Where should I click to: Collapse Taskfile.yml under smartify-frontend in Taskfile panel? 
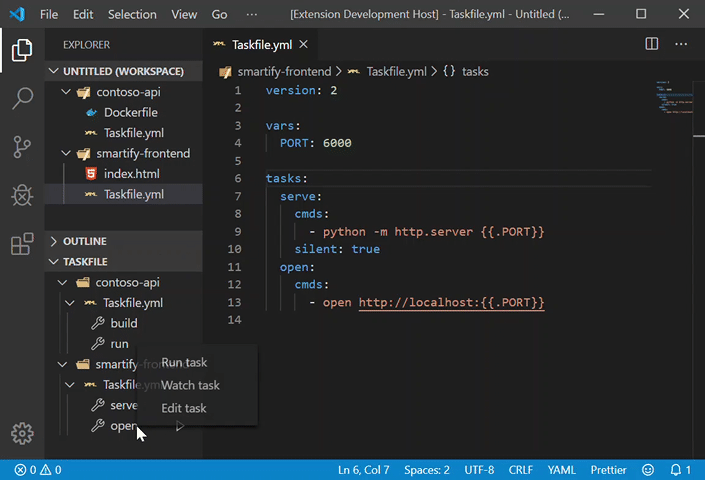pyautogui.click(x=70, y=385)
